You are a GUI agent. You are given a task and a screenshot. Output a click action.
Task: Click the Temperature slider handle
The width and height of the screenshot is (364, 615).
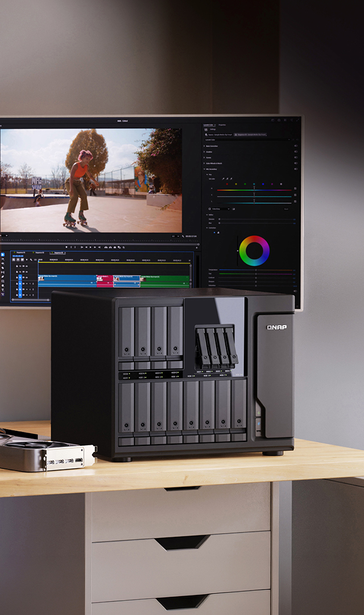(x=256, y=270)
